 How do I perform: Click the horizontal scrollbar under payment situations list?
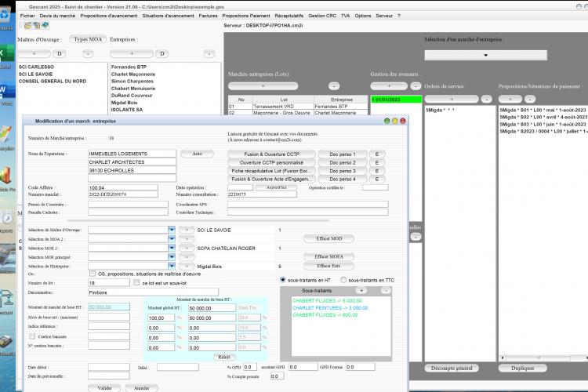pyautogui.click(x=544, y=358)
